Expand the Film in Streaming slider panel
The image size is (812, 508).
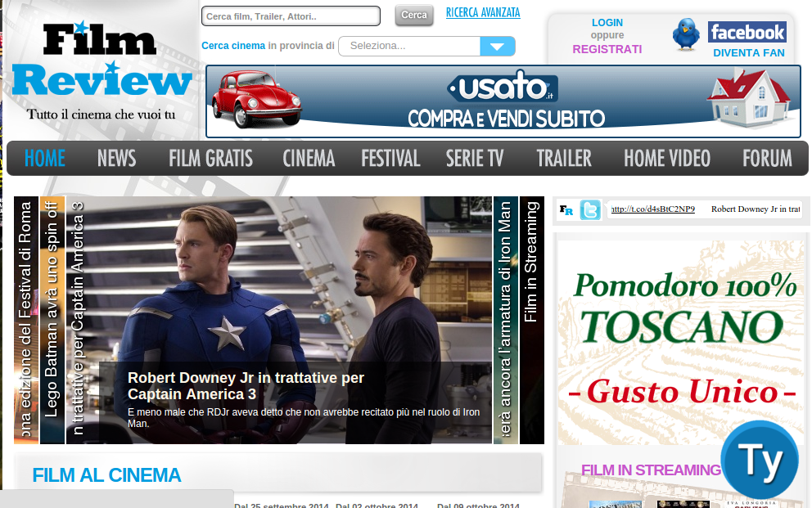532,320
